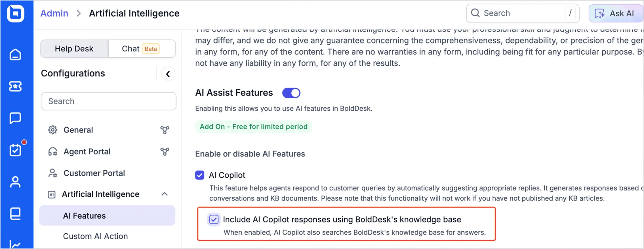Open the knowledge base book icon
Screen dimensions: 644x249
[15, 214]
